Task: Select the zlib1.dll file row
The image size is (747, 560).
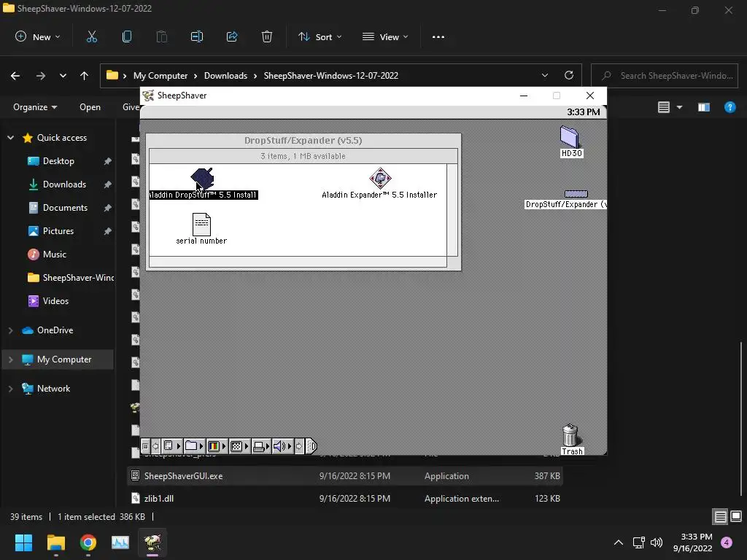Action: click(x=345, y=498)
